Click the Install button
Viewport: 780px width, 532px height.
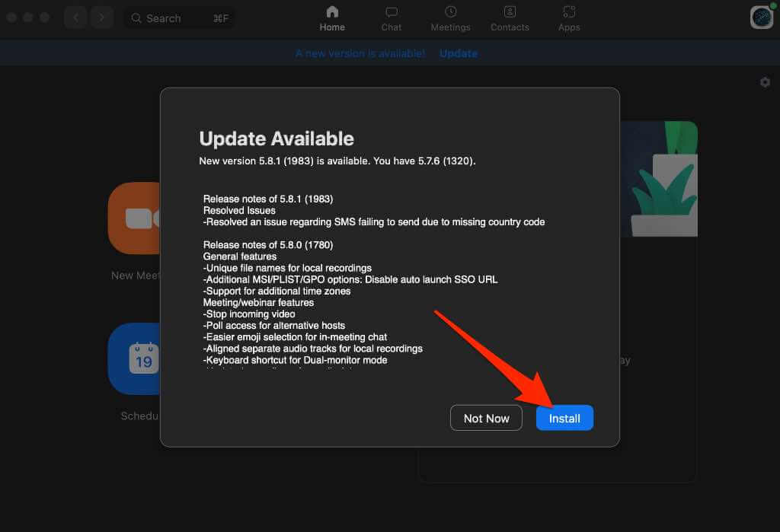pos(564,418)
